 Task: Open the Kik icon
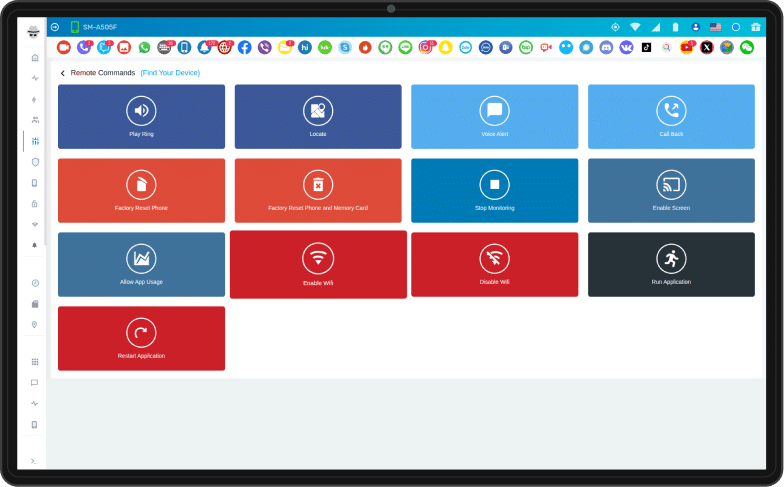point(325,48)
